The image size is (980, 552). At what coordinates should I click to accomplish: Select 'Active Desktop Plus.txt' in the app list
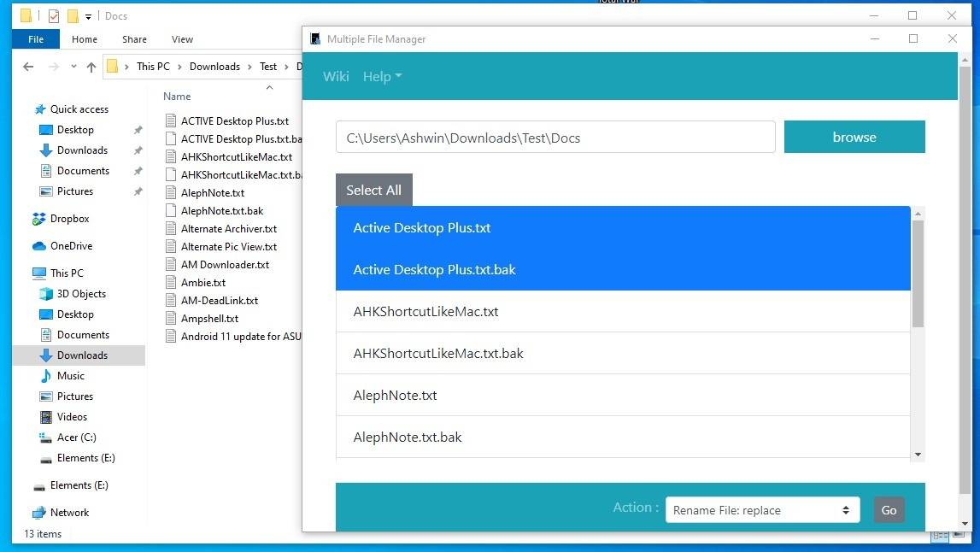(623, 227)
